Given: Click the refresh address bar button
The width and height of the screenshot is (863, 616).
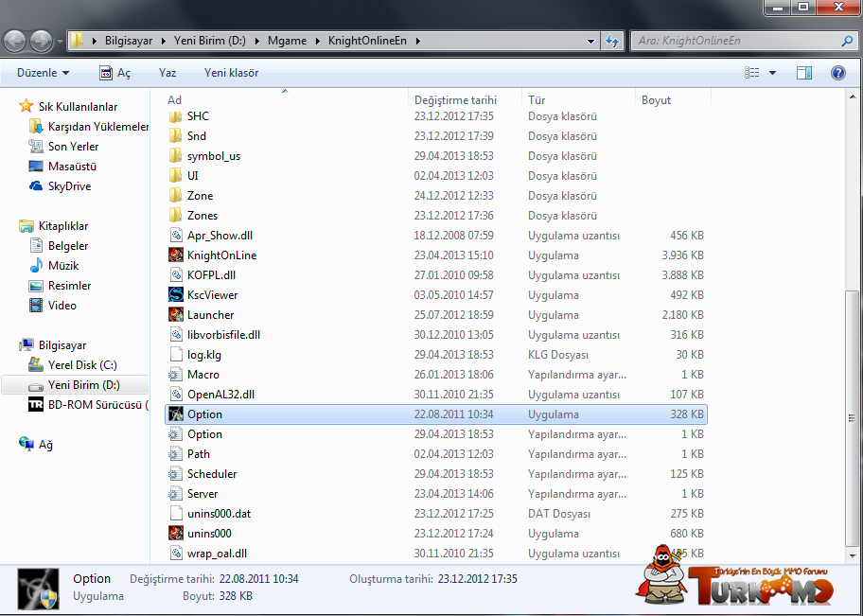Looking at the screenshot, I should (612, 41).
